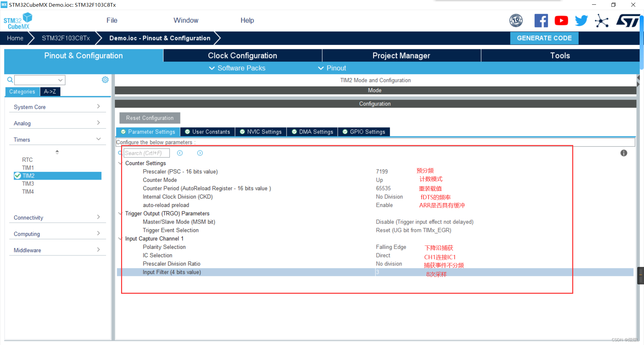Click the ST community network icon
Screen dimensions: 644x345
(601, 21)
